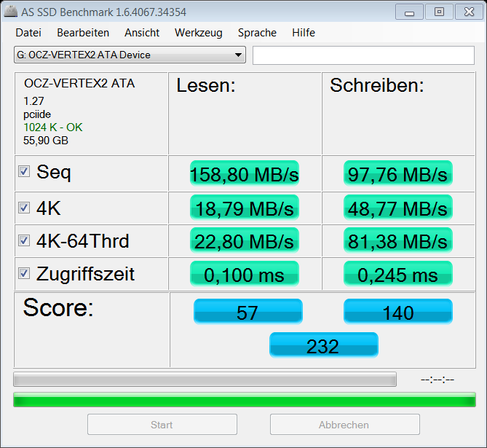
Task: Click the Abbrechen button
Action: pyautogui.click(x=345, y=425)
